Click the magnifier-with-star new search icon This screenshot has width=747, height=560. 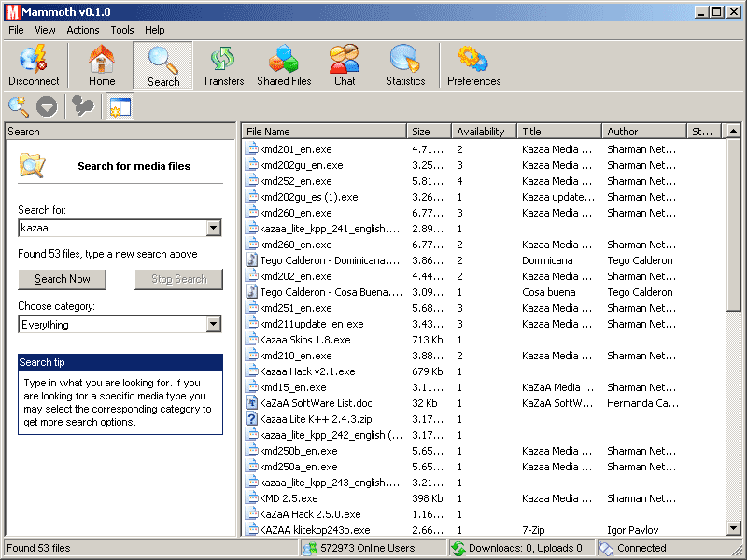click(19, 106)
